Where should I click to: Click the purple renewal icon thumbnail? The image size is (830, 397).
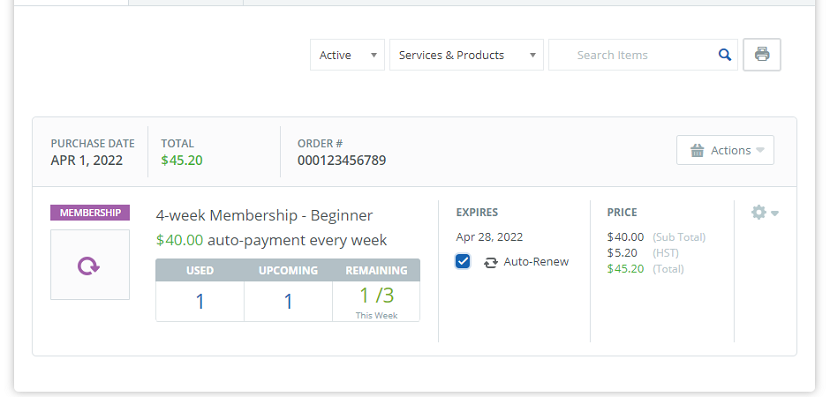(90, 265)
